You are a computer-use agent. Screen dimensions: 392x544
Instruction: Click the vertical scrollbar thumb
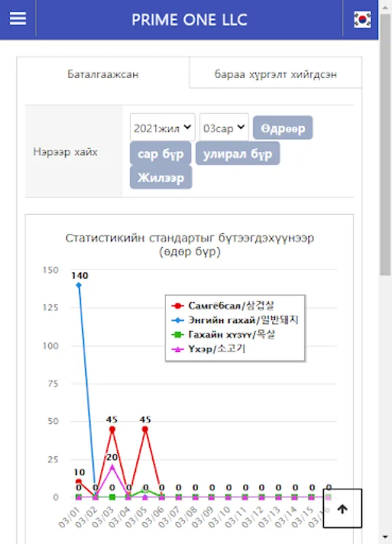385,144
